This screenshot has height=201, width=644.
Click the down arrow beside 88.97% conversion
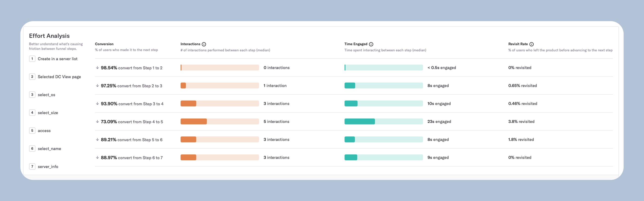click(97, 158)
